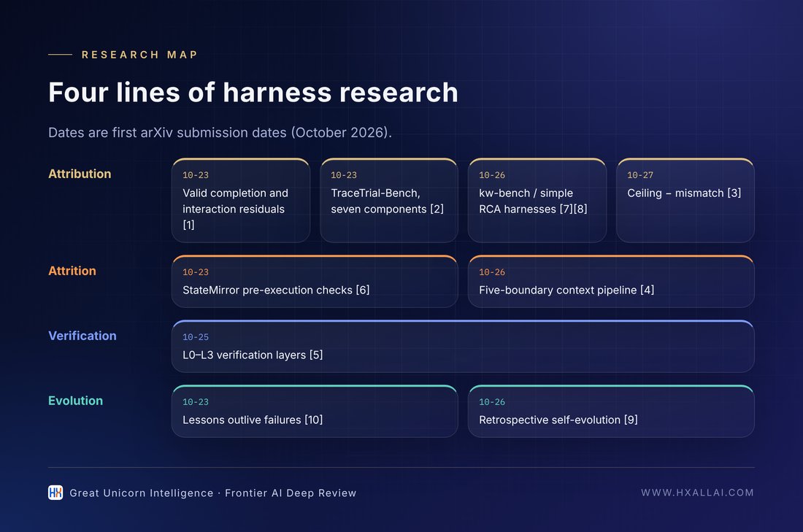Select the 'Valid completion and interaction residuals [1]' card

pyautogui.click(x=241, y=200)
